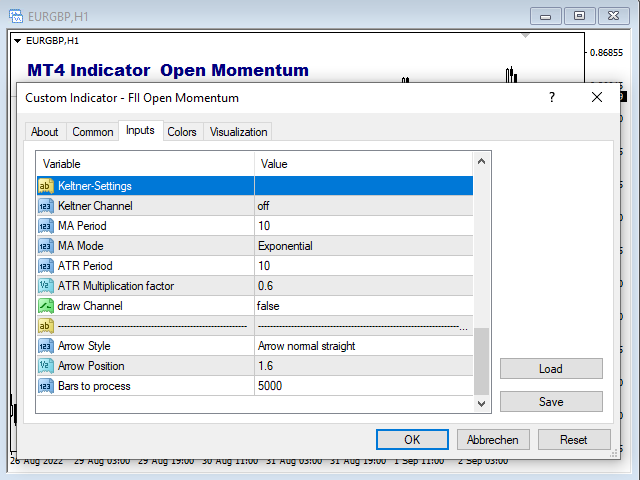Viewport: 640px width, 480px height.
Task: Minimize the EURGBP,H1 chart window
Action: [546, 16]
